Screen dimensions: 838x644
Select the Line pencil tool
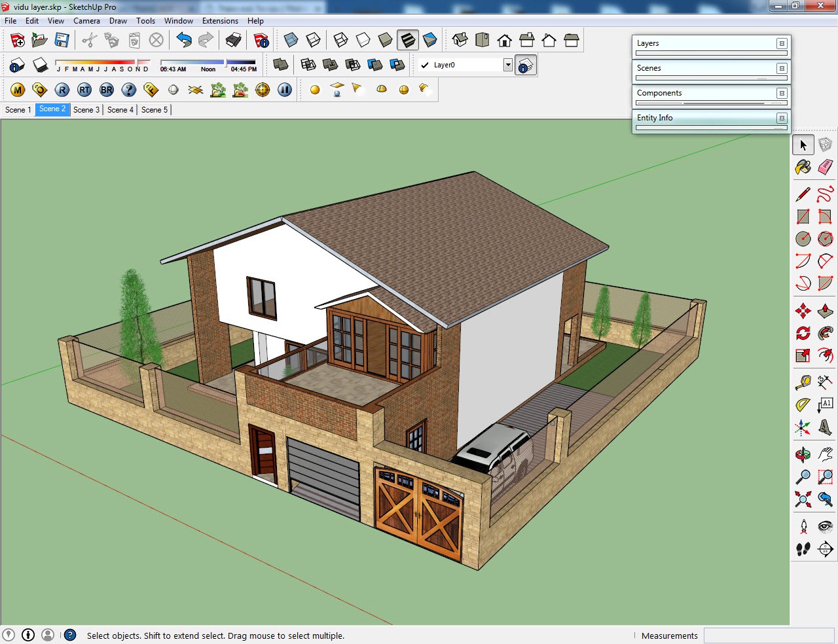click(x=803, y=194)
